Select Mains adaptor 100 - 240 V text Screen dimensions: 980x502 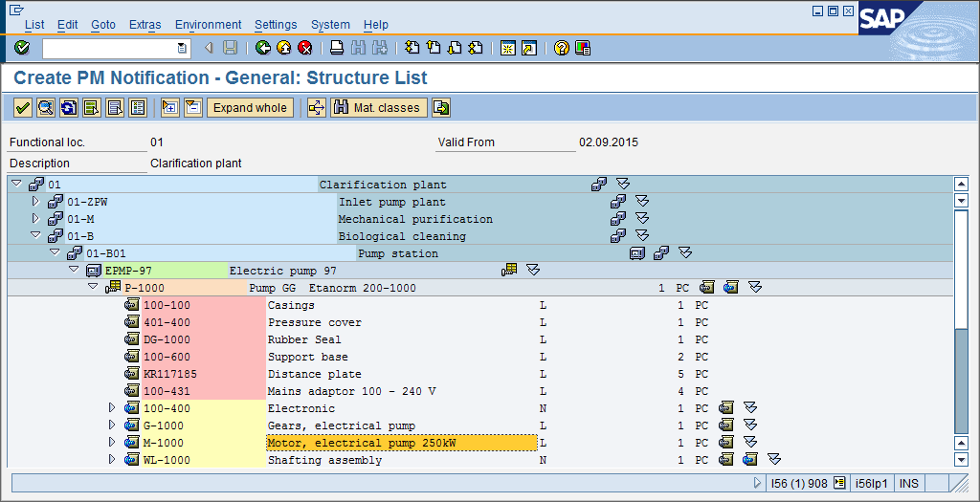pos(352,391)
